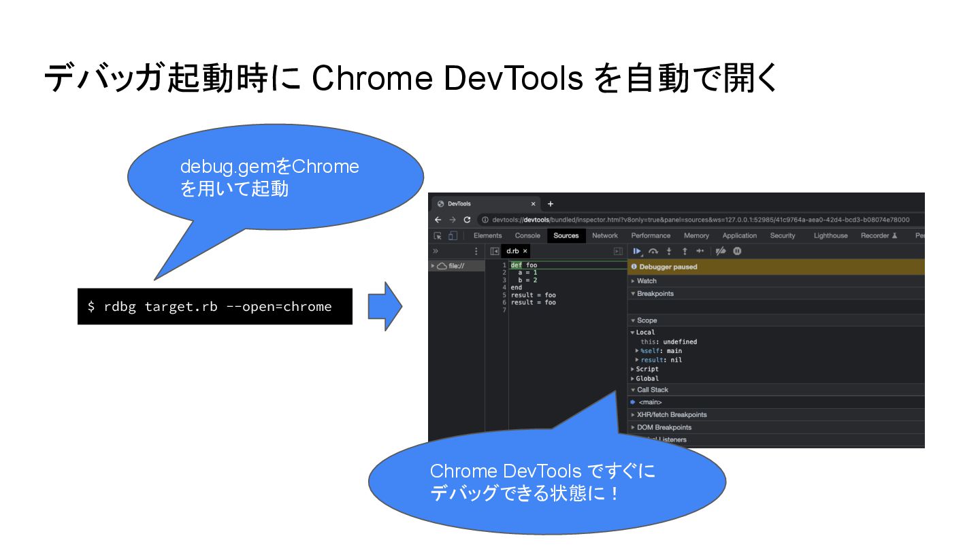Click 'b = 2' code line
The width and height of the screenshot is (980, 551).
coord(527,280)
